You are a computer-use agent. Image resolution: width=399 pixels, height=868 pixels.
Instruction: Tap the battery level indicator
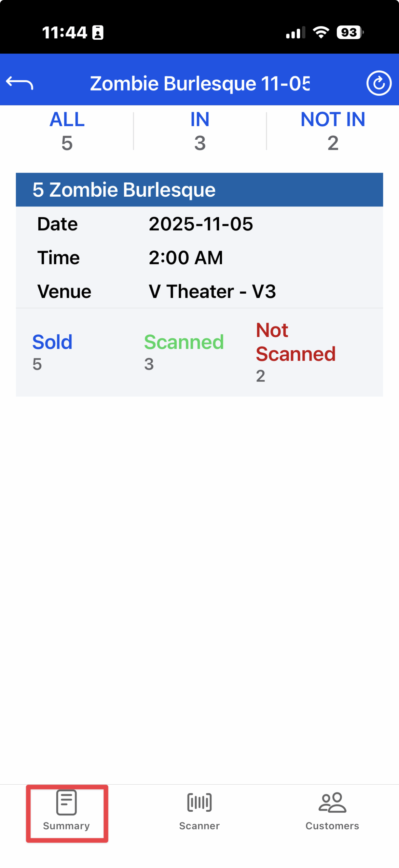click(350, 33)
